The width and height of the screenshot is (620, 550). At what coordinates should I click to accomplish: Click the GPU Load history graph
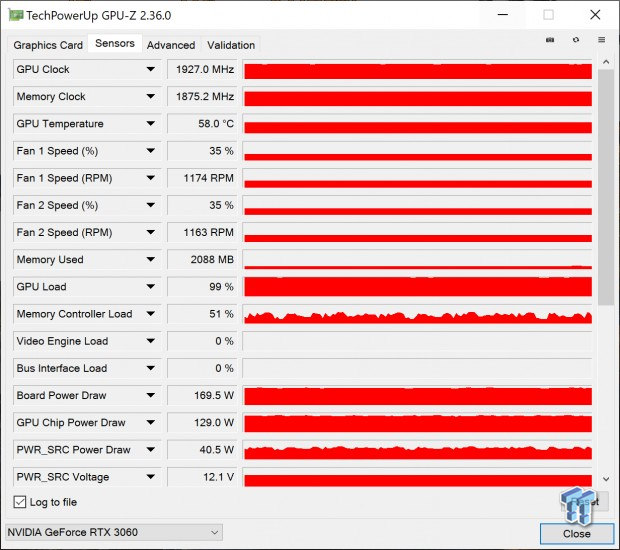click(x=418, y=287)
